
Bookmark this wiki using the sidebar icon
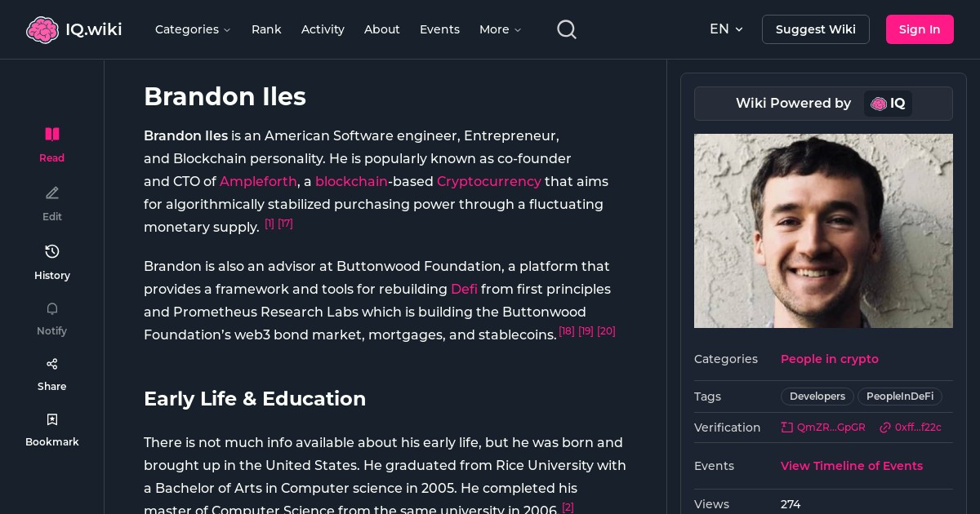coord(51,419)
